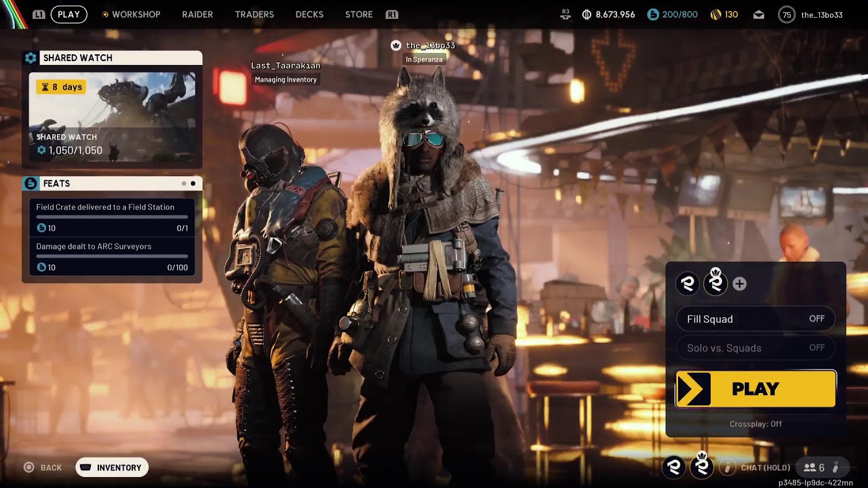Click the Managing Inventory status label
This screenshot has height=488, width=868.
point(285,79)
